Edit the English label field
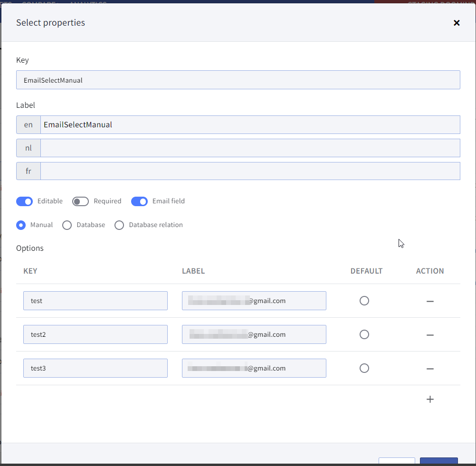The height and width of the screenshot is (466, 476). [250, 125]
